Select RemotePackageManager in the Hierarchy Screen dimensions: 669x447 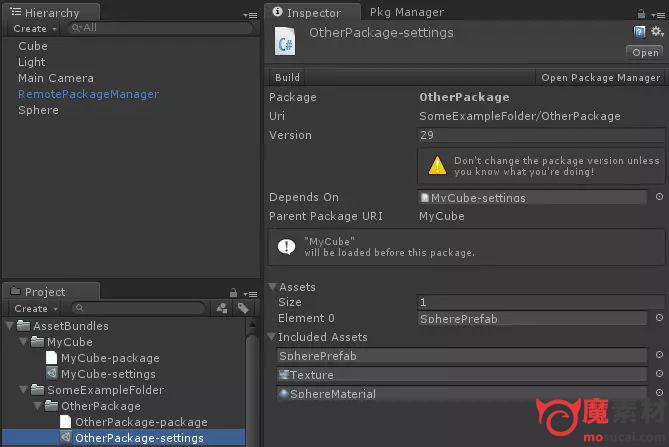point(88,94)
